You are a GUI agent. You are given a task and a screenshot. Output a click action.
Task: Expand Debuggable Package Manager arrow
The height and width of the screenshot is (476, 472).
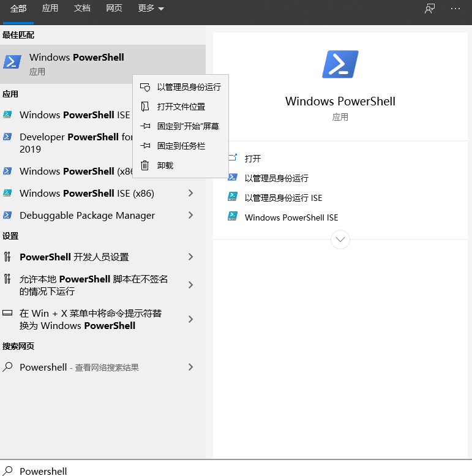click(x=190, y=215)
